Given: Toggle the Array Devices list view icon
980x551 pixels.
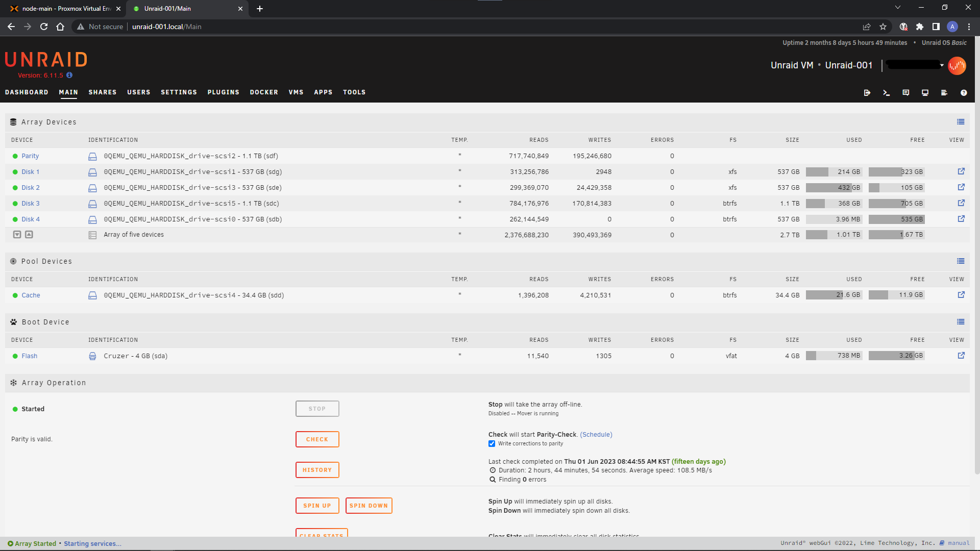Looking at the screenshot, I should (961, 122).
